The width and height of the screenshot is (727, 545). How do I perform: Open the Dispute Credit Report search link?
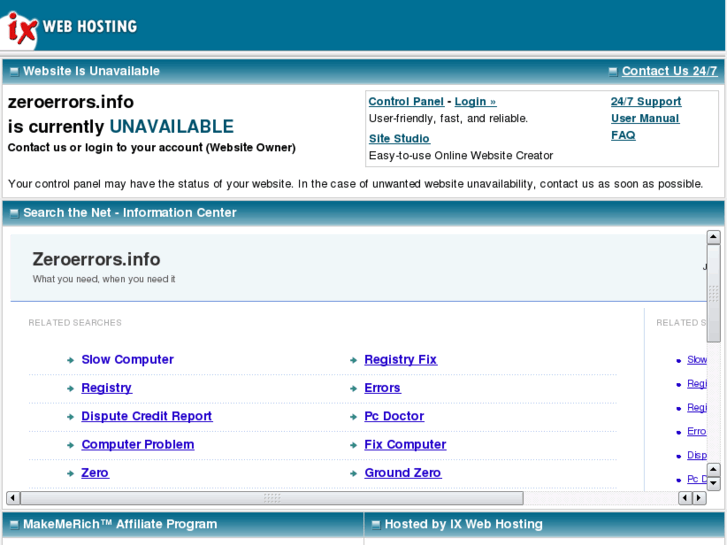click(147, 416)
